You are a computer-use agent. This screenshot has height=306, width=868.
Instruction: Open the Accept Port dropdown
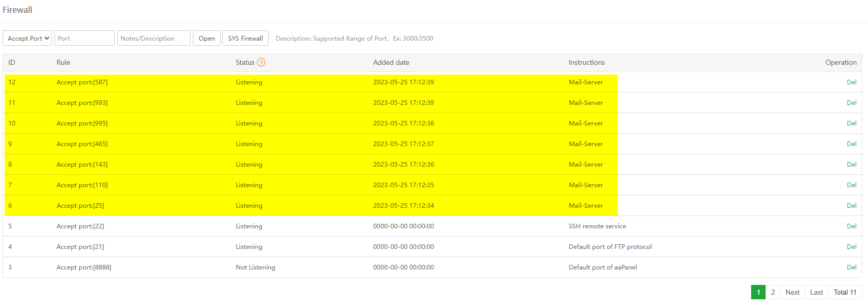27,38
